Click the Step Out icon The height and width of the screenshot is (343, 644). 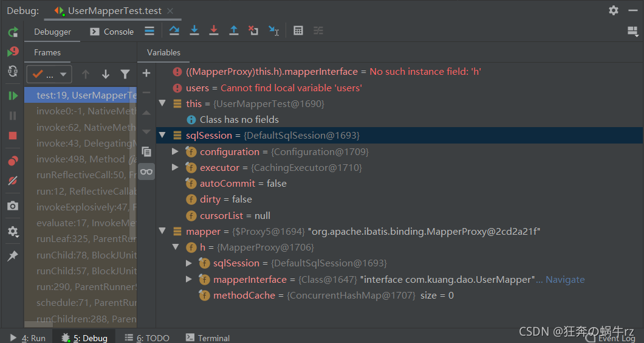234,30
